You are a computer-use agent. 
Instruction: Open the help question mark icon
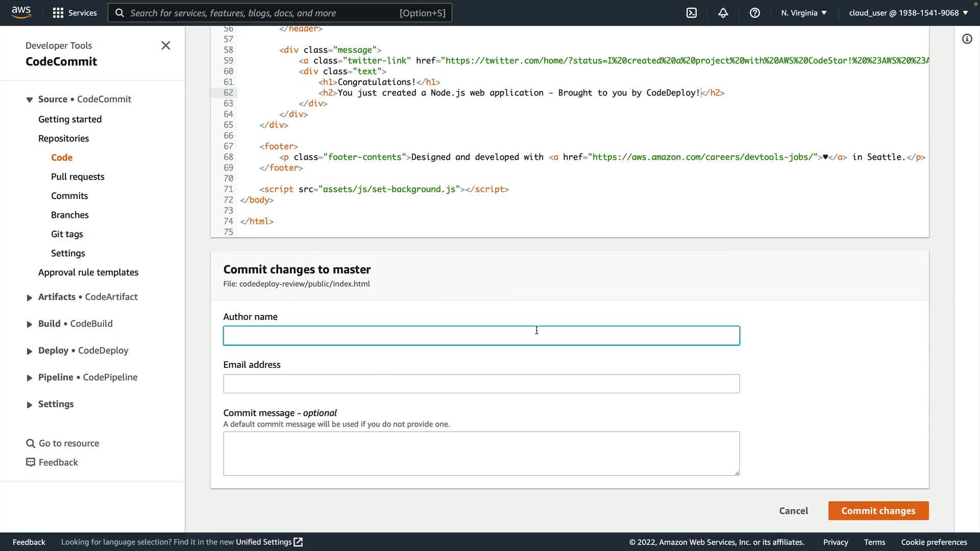[x=755, y=13]
